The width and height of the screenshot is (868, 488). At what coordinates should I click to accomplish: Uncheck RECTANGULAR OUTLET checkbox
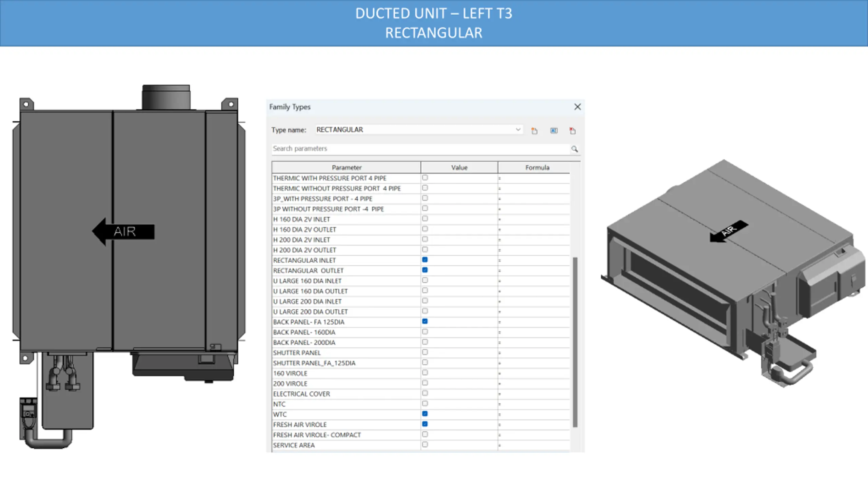tap(425, 270)
